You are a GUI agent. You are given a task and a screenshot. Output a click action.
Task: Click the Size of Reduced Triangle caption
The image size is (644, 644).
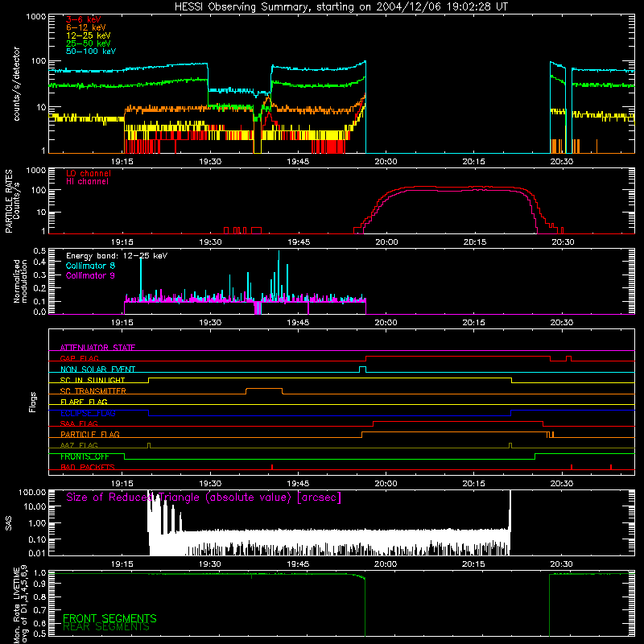pyautogui.click(x=204, y=497)
